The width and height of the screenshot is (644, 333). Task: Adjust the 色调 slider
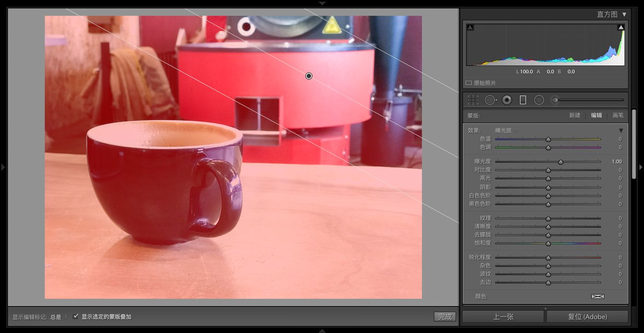pos(548,147)
